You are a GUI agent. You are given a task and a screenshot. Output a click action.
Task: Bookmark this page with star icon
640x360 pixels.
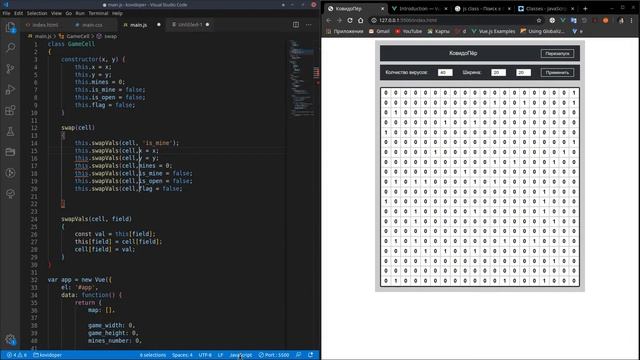(x=539, y=20)
